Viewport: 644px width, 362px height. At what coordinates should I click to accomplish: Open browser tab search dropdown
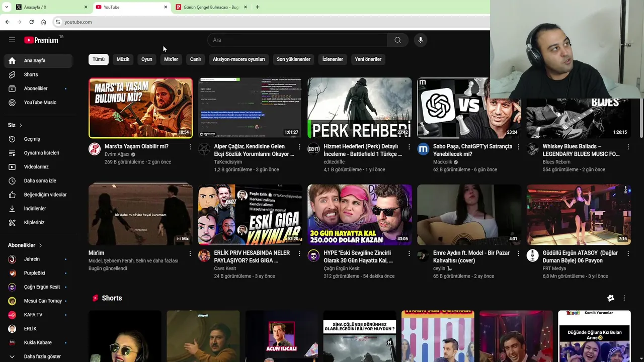7,7
